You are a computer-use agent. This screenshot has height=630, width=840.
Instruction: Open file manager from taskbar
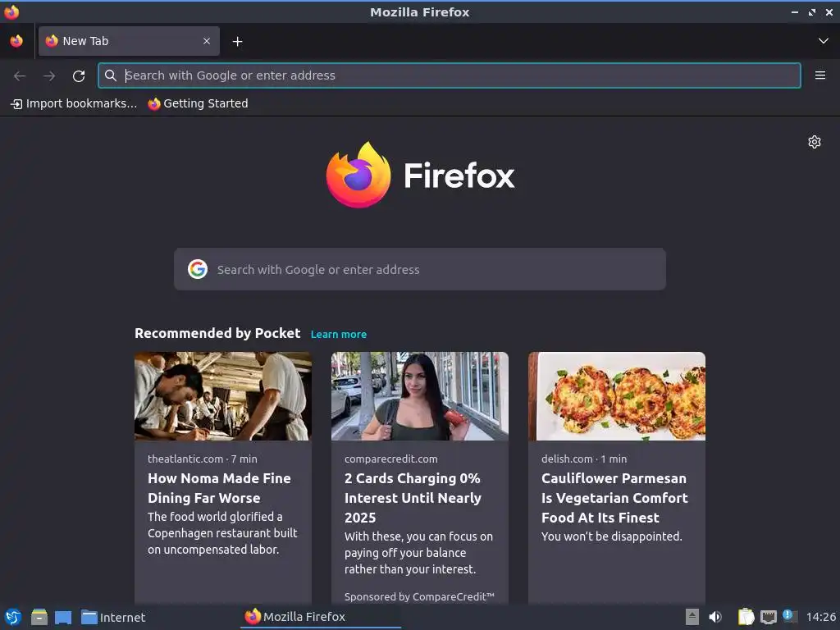point(39,617)
